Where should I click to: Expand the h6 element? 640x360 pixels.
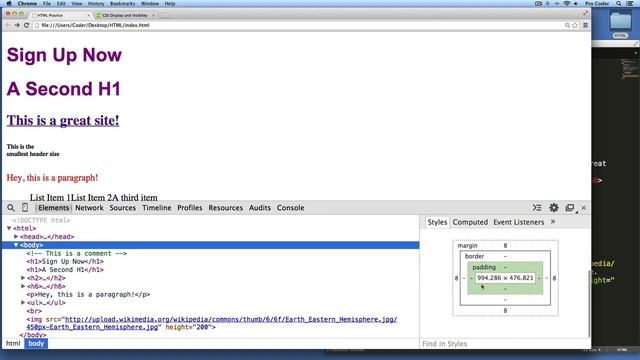[x=23, y=286]
